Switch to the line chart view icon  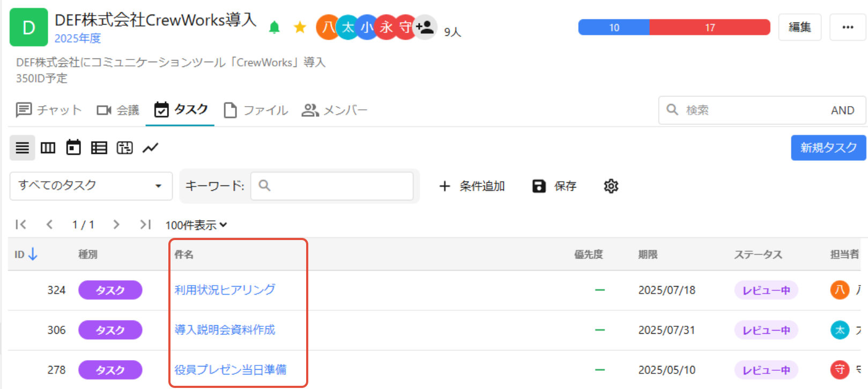pos(151,148)
